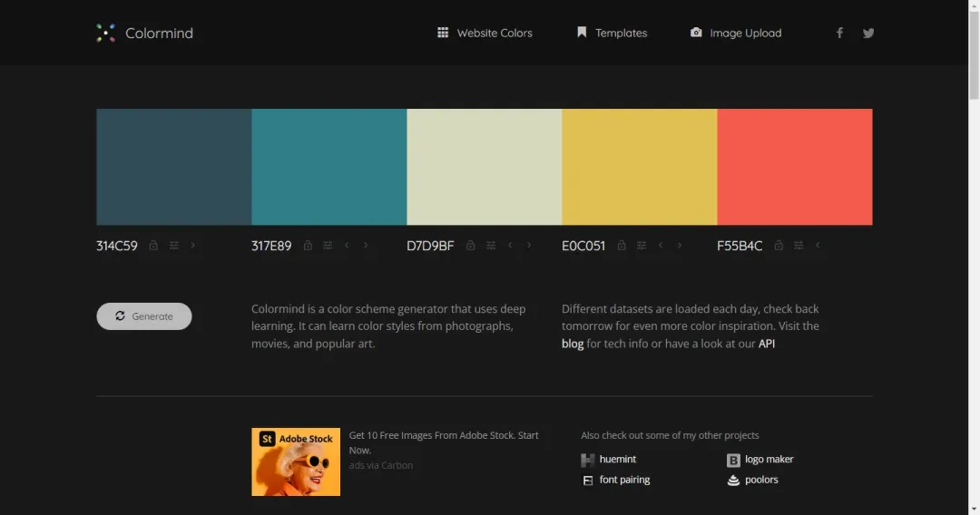Open Website Colors menu item
Screen dimensions: 980x515
[485, 33]
